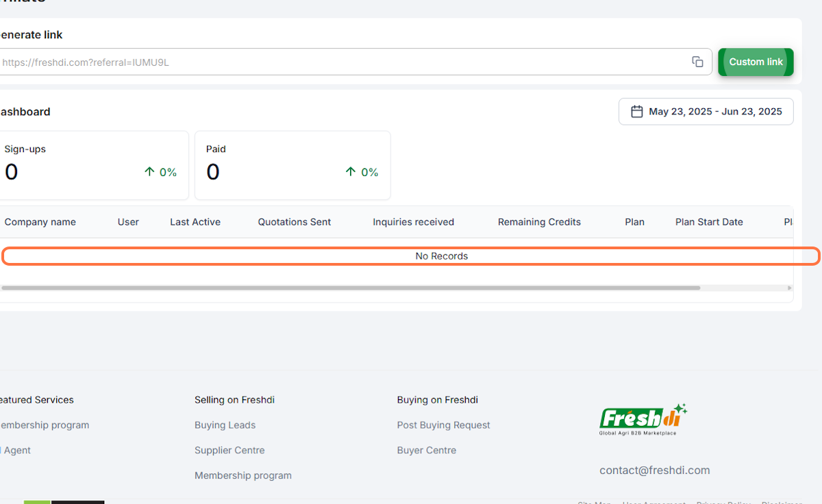The image size is (822, 504).
Task: Click the contact@freshdi.com email link
Action: click(654, 470)
